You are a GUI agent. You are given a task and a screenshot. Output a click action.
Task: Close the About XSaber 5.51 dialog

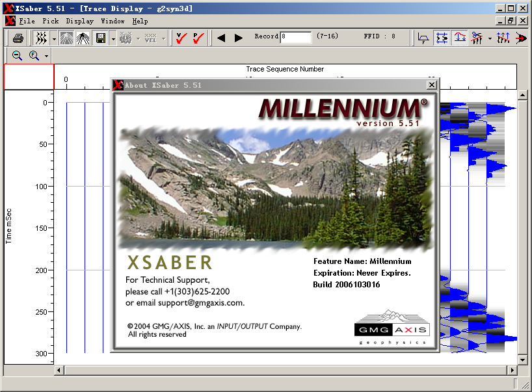[x=432, y=85]
